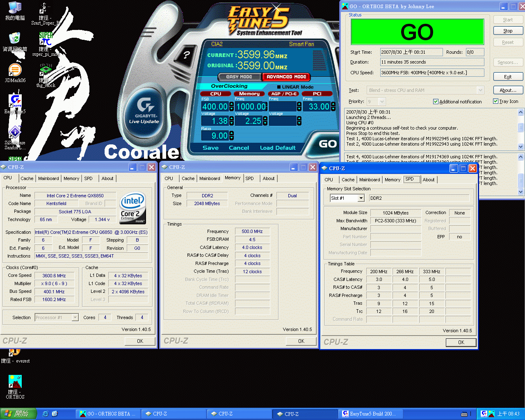Click the big GO button in EasyTune5
The width and height of the screenshot is (525, 420).
point(328,144)
